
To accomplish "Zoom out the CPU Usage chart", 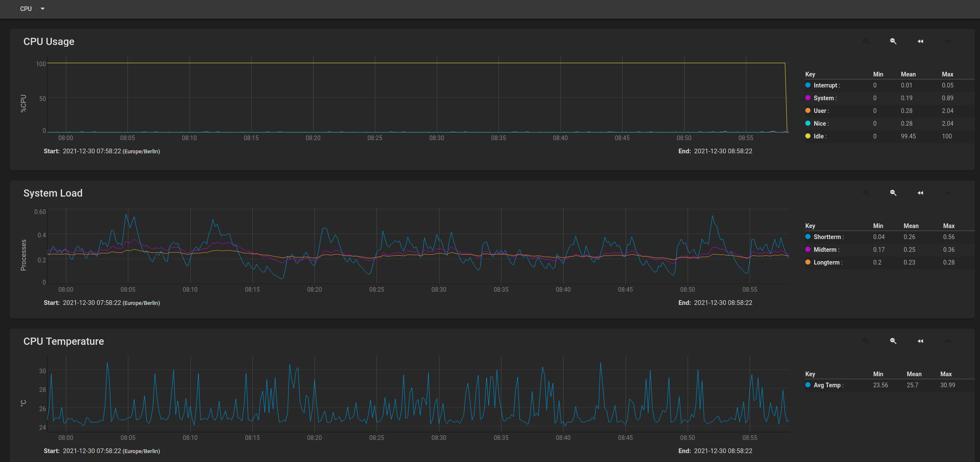I will (893, 41).
